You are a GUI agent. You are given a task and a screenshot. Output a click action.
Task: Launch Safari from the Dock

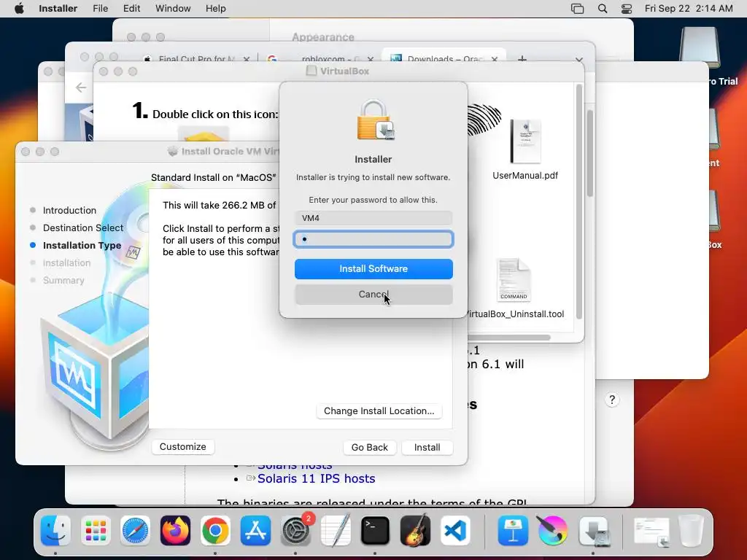pos(135,531)
